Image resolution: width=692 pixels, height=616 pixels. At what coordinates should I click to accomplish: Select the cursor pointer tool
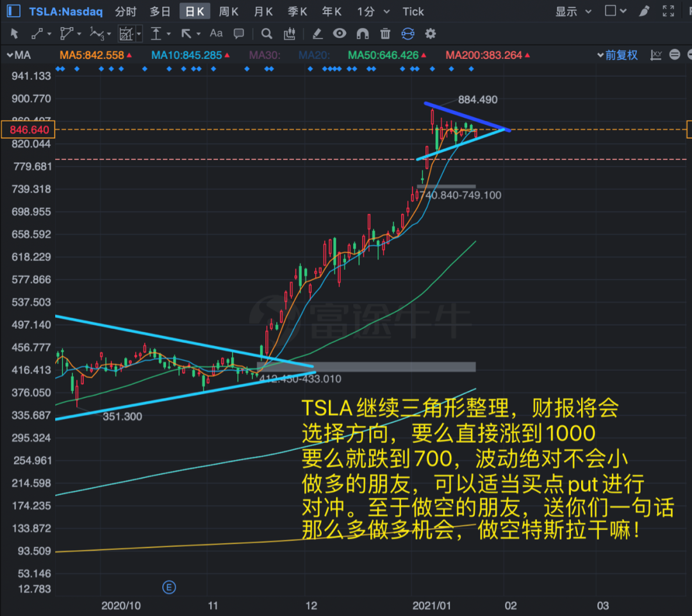pyautogui.click(x=15, y=33)
